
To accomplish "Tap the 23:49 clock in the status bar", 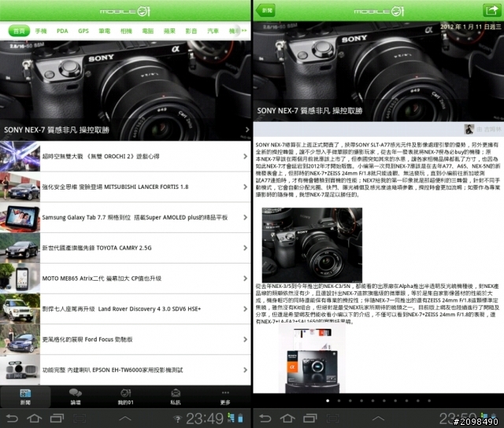I will click(x=205, y=419).
